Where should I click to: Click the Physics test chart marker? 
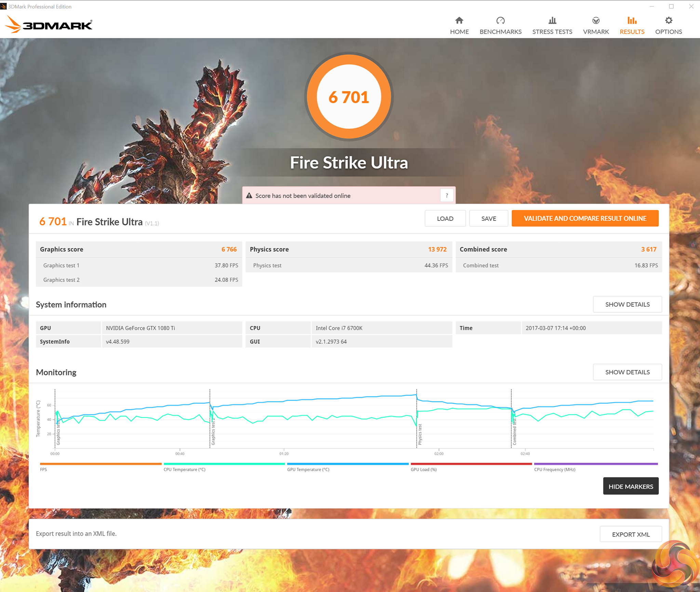click(x=420, y=434)
